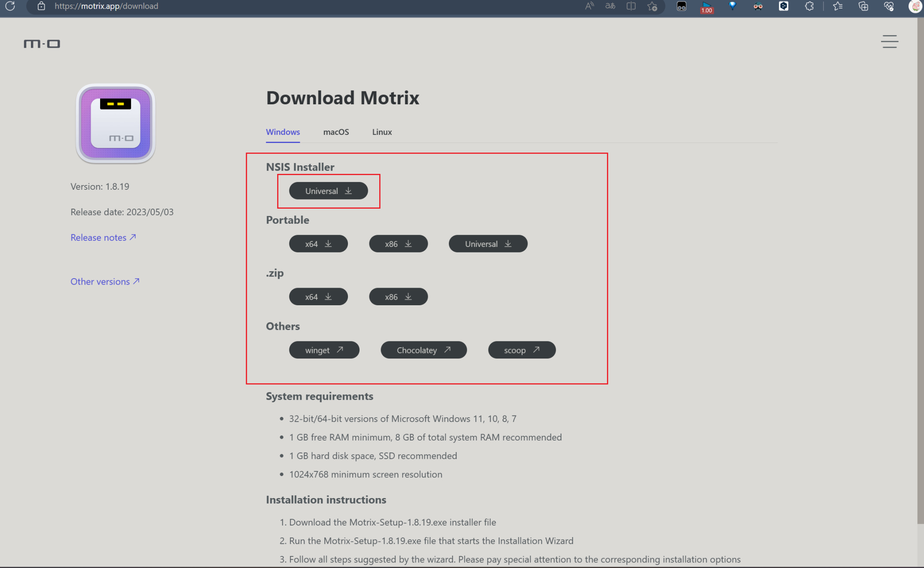The height and width of the screenshot is (568, 924).
Task: Click the page vertical scrollbar
Action: coord(921,270)
